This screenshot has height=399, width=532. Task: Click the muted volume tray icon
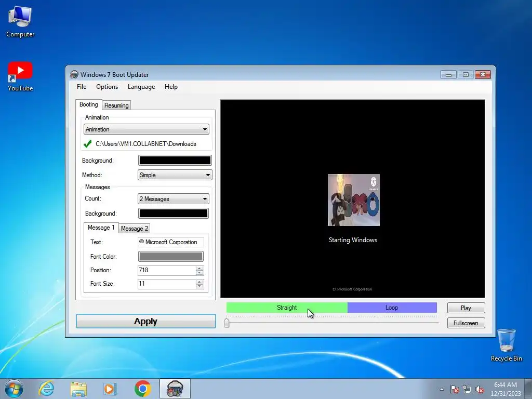(480, 389)
